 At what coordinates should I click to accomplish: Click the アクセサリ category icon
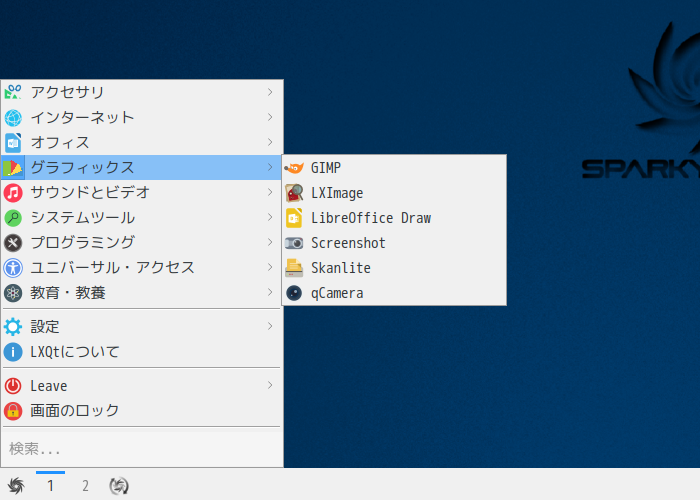click(x=13, y=92)
